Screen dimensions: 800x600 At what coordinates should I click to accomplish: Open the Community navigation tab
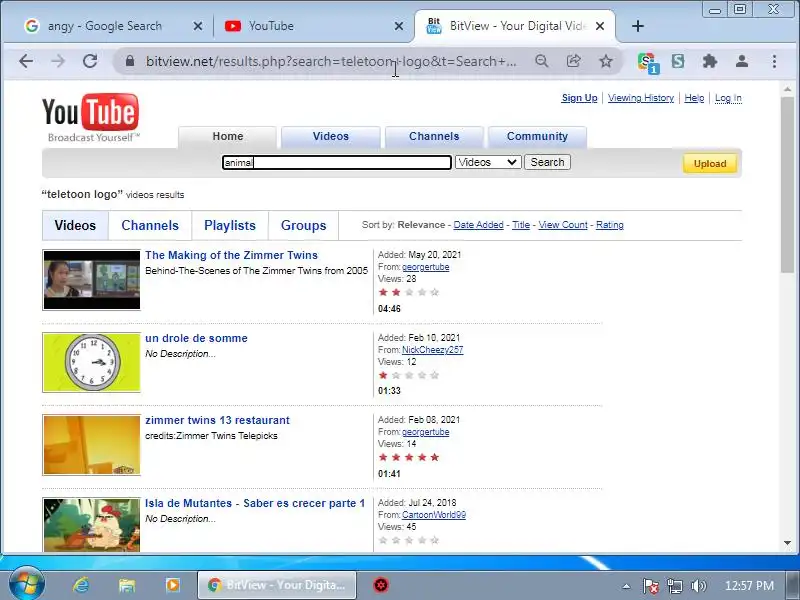click(537, 137)
